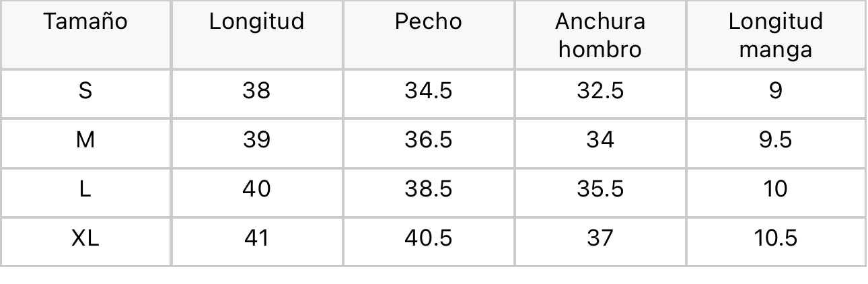Select Pecho value 34.5 in S row
Viewport: 868px width, 284px height.
[x=429, y=91]
